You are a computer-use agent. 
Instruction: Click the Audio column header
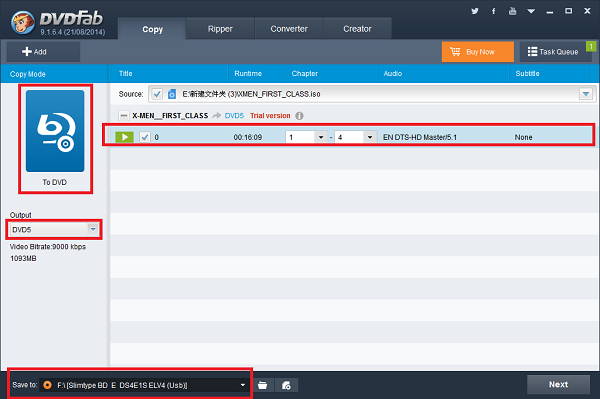393,73
